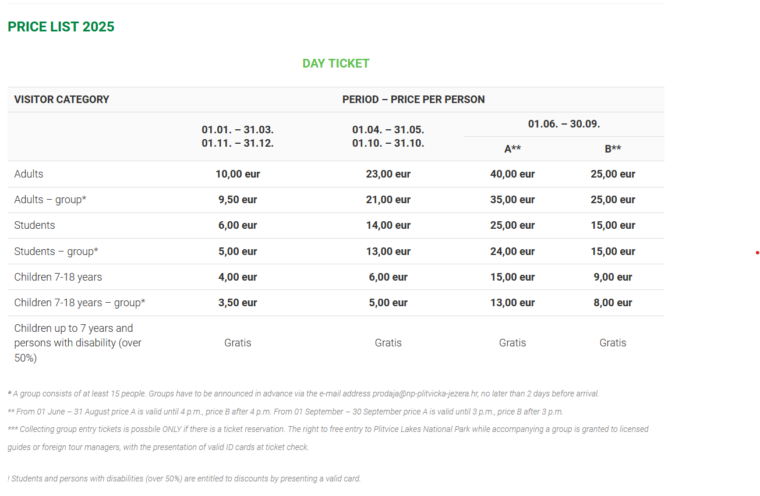Click the Students 14,00 eur price
The image size is (760, 496).
[388, 226]
